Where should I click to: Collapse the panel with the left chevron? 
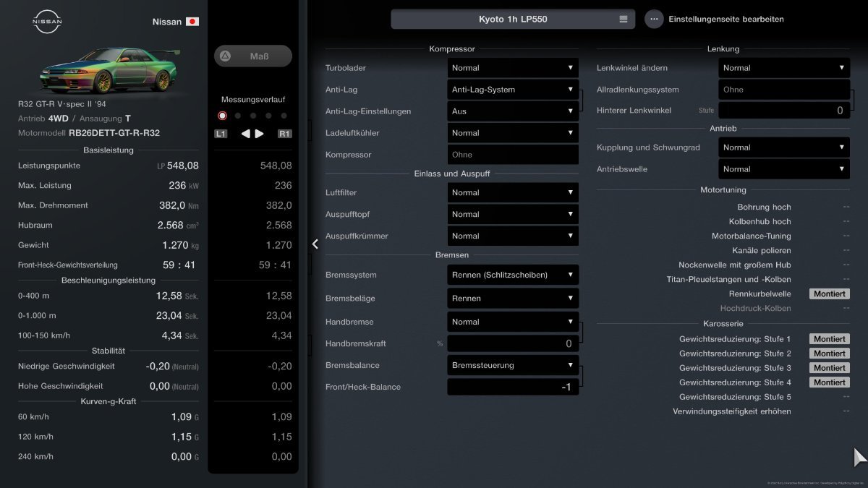(x=315, y=244)
